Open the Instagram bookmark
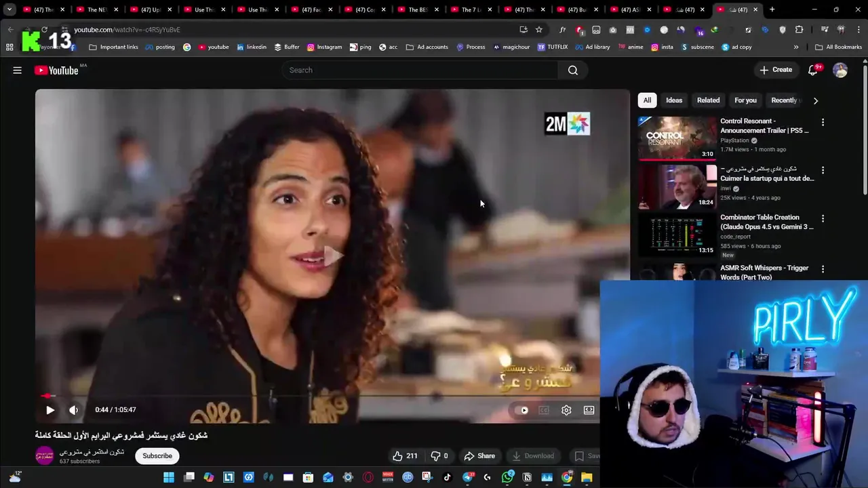The width and height of the screenshot is (868, 488). tap(324, 47)
